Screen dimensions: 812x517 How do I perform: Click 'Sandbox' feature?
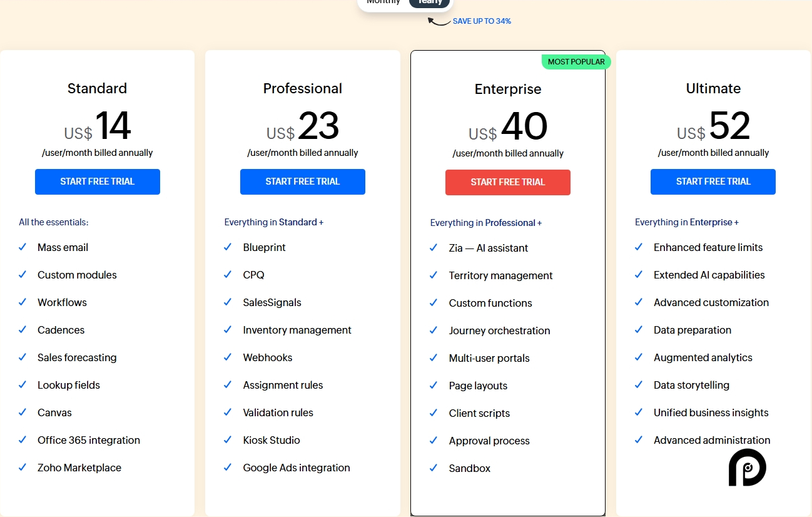tap(469, 468)
